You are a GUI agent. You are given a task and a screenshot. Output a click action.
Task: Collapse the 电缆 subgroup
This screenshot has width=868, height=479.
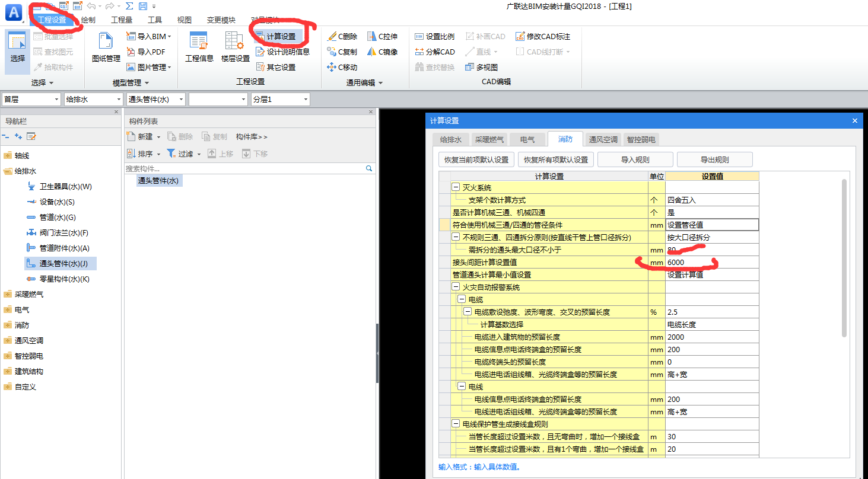coord(462,299)
